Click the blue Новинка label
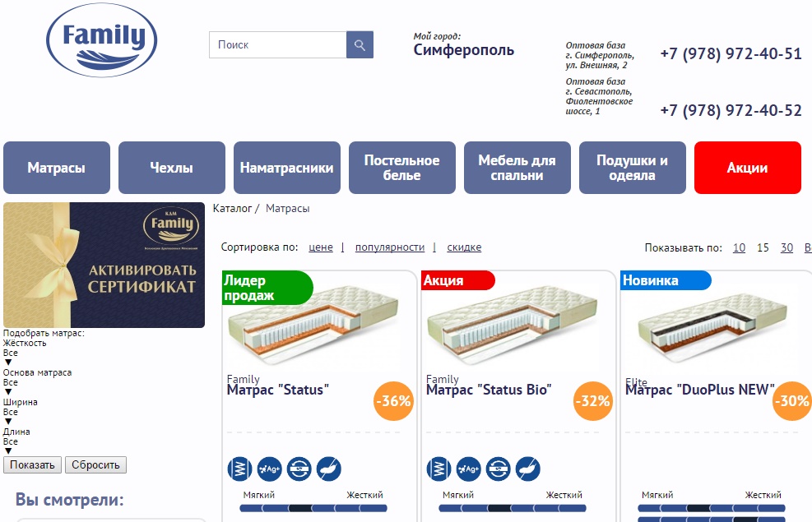Image resolution: width=812 pixels, height=522 pixels. pos(665,280)
